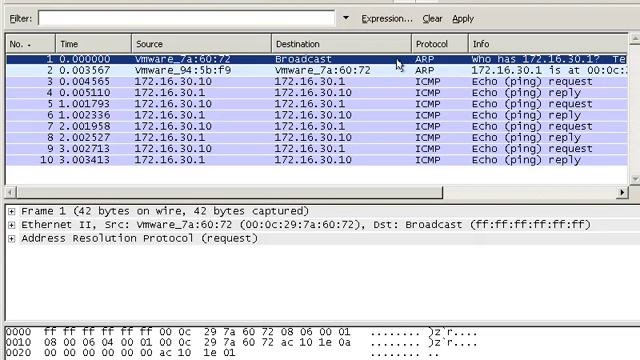Select the Frame 1 (42 bytes on wire) row
Viewport: 640px width, 360px height.
click(x=165, y=211)
